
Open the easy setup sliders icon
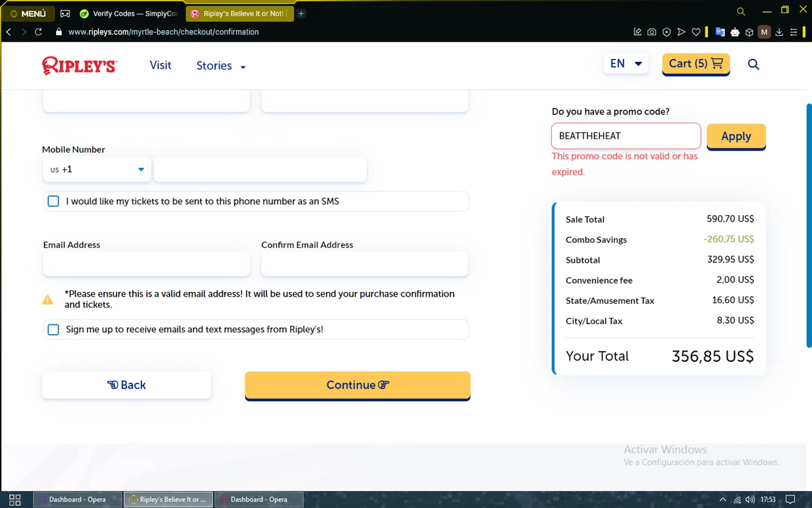pos(794,32)
